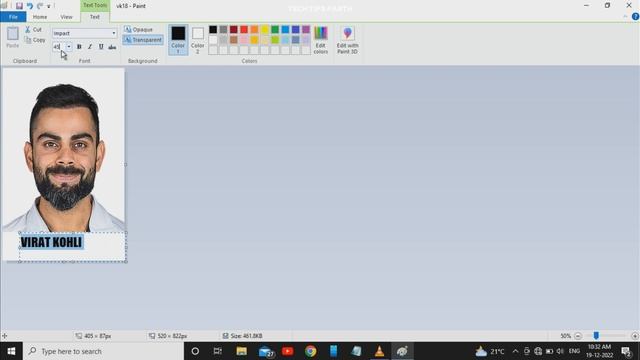
Task: Click the Undo arrow in title bar
Action: 30,6
